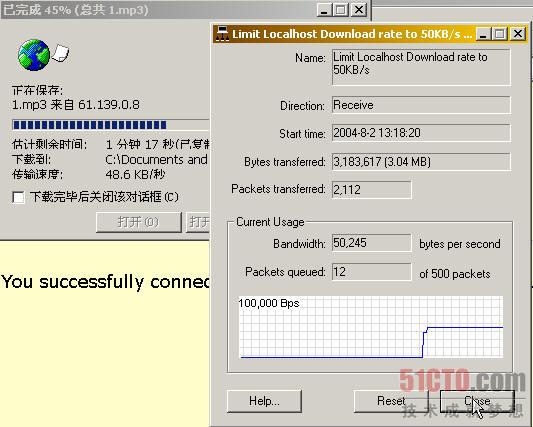Click the Reset button

pyautogui.click(x=391, y=401)
